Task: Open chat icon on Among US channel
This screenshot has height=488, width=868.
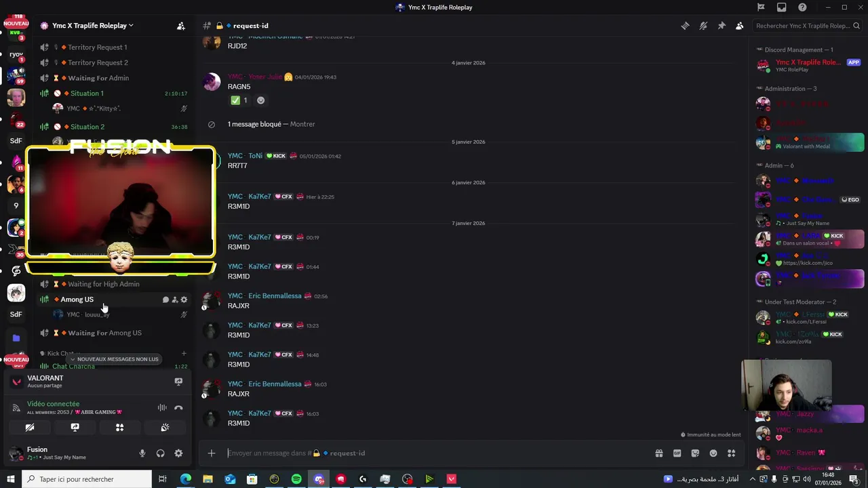Action: pos(165,300)
